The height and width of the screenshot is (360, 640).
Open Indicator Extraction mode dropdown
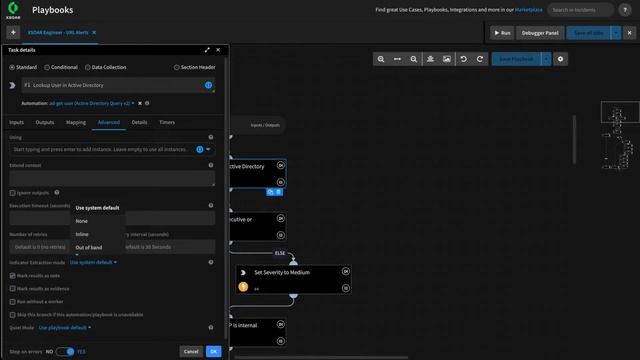click(x=93, y=262)
